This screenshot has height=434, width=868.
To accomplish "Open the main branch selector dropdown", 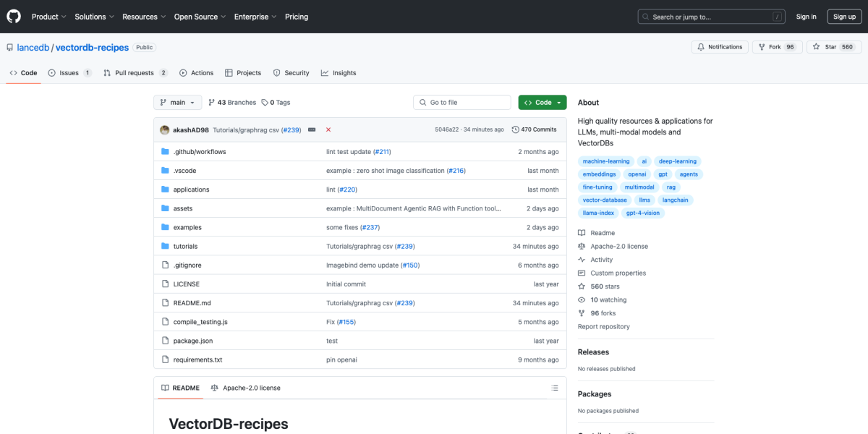I will pos(177,102).
